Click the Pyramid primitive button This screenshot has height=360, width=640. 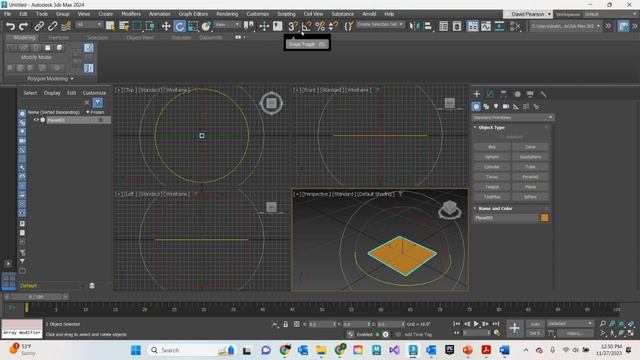pos(530,177)
